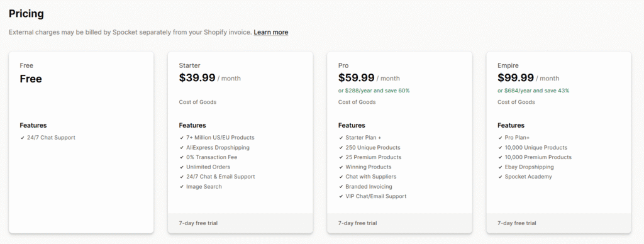Click the $39.99 price text
644x244 pixels.
click(197, 77)
